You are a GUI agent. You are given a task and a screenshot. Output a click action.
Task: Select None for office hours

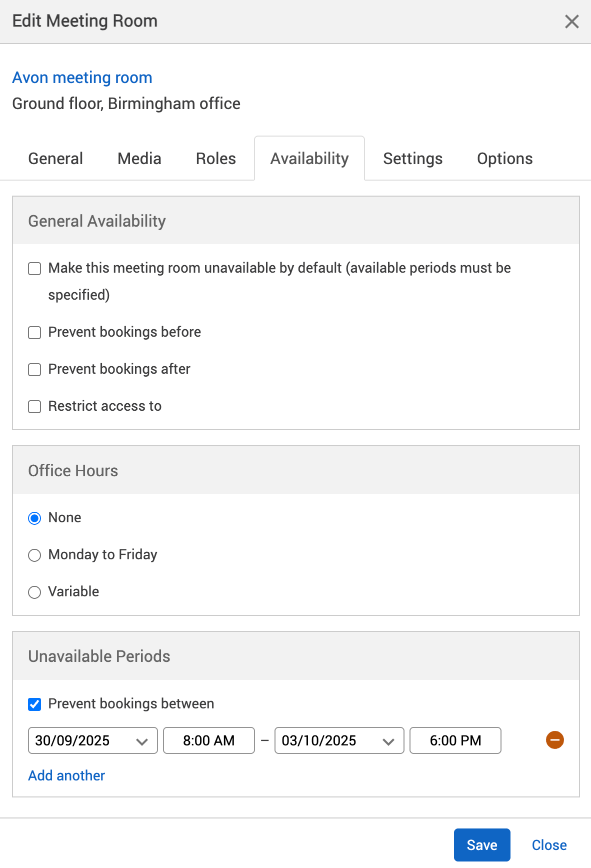34,518
